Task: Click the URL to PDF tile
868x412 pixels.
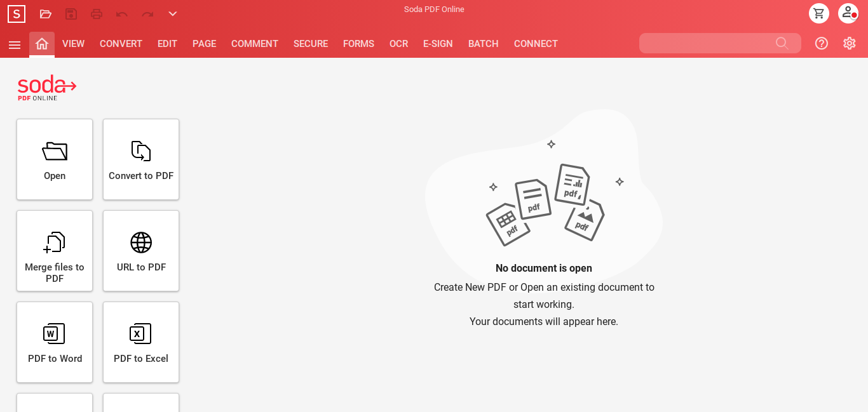Action: tap(141, 251)
